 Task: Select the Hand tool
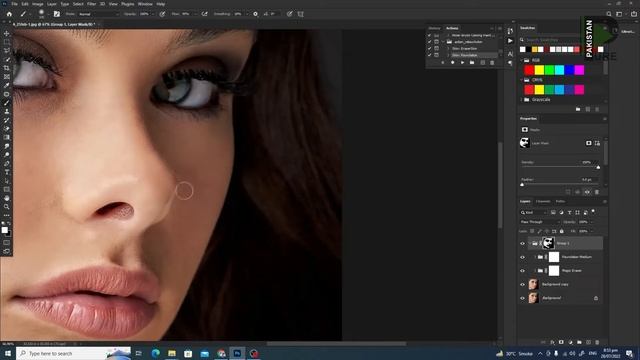(x=7, y=198)
